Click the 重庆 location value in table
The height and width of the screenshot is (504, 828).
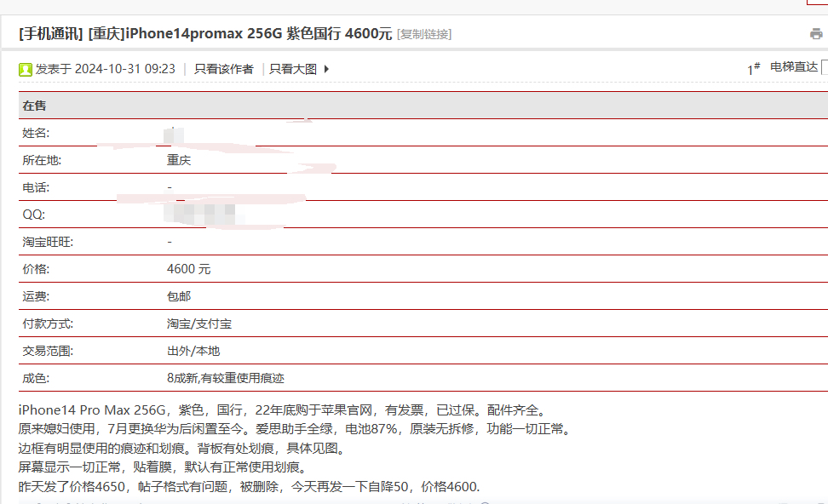(x=179, y=160)
